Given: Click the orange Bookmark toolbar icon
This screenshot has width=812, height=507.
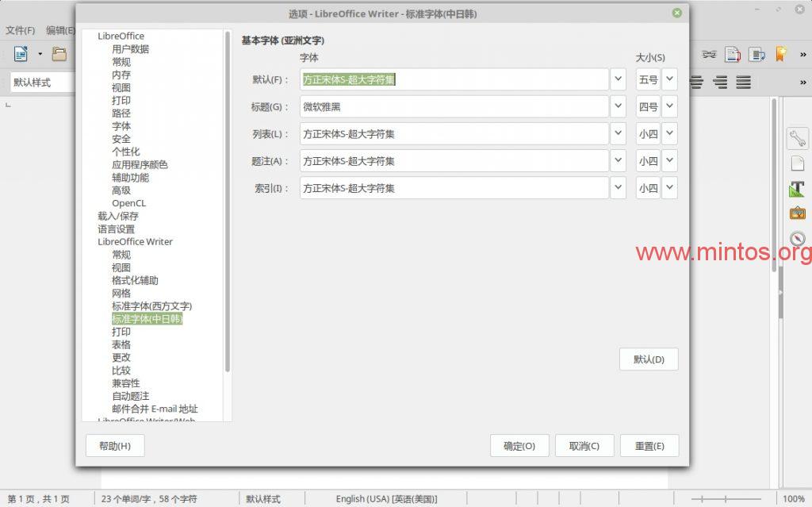Looking at the screenshot, I should pos(781,54).
